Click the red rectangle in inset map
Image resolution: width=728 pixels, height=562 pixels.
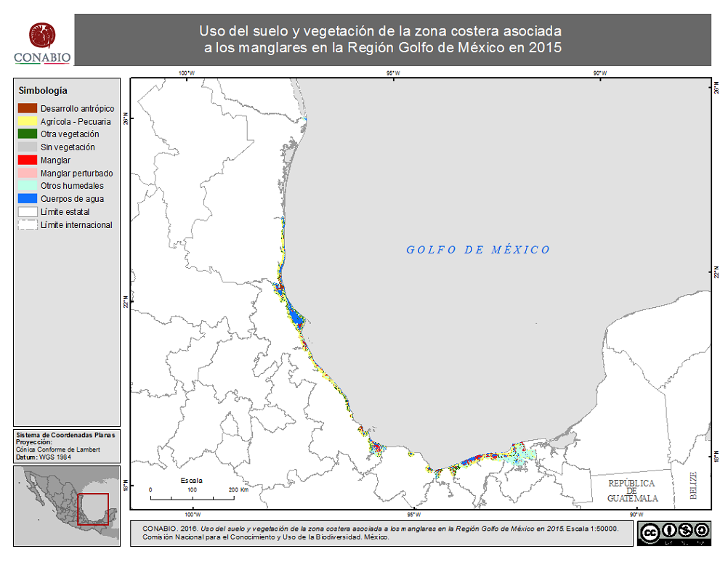point(92,509)
